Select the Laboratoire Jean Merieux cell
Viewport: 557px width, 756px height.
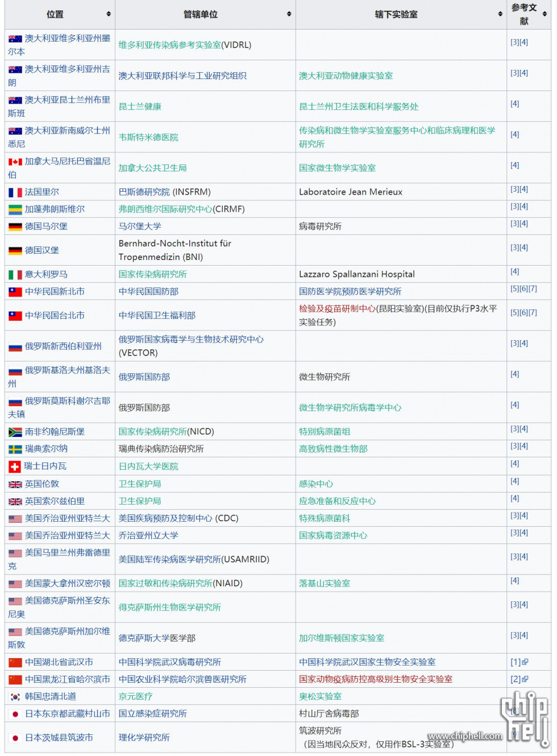point(401,192)
